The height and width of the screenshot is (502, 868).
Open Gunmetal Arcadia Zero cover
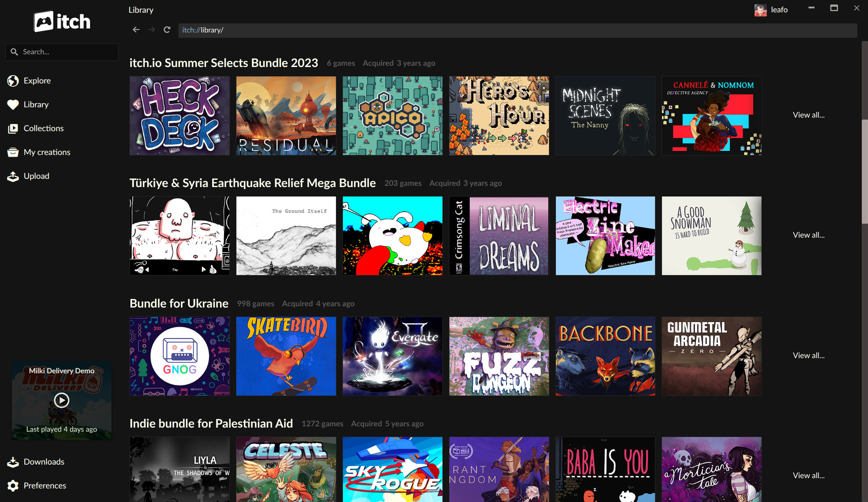[712, 356]
